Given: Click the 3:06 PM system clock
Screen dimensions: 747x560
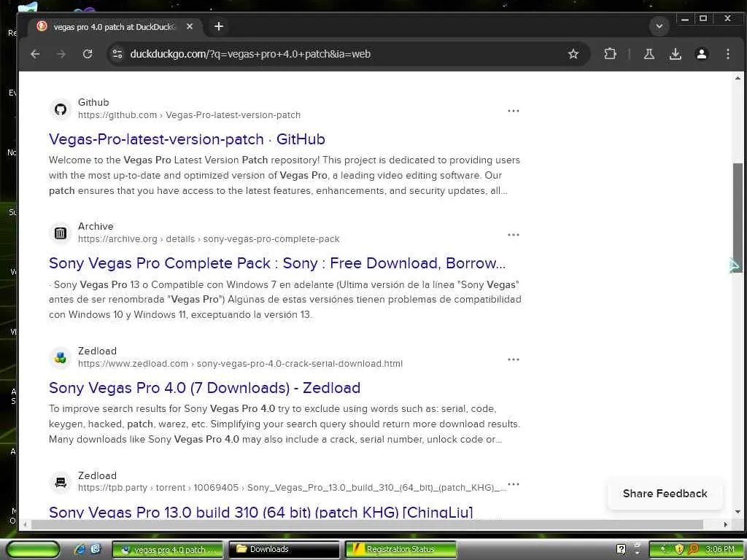Looking at the screenshot, I should click(x=719, y=549).
